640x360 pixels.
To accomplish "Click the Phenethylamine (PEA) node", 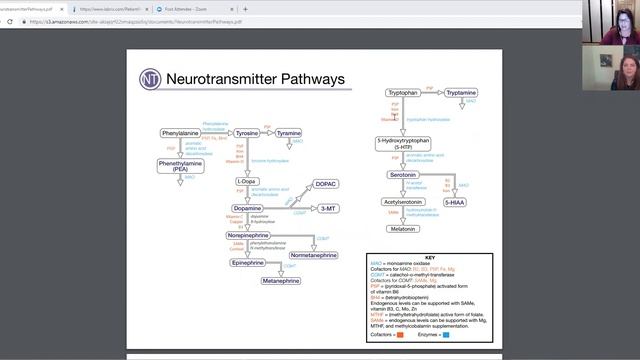I will 180,166.
